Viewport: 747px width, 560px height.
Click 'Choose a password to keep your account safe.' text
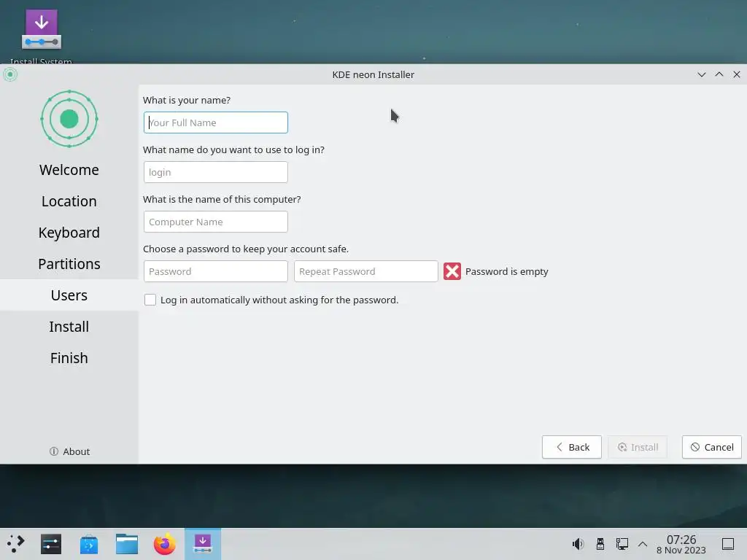[246, 249]
